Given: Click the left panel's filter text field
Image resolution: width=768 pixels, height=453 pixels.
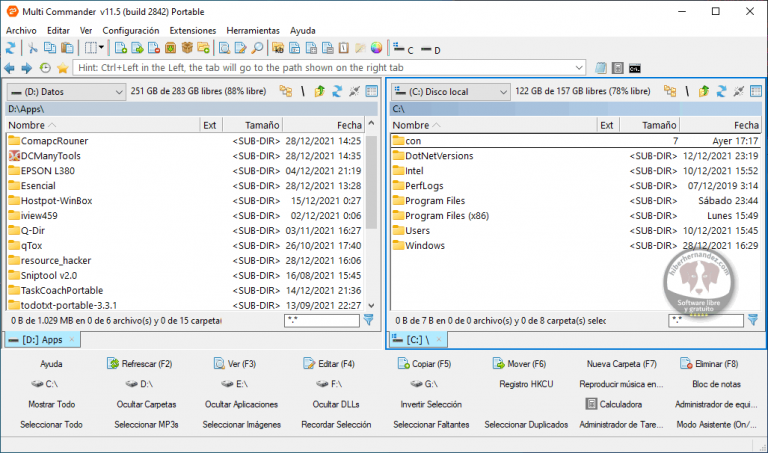Looking at the screenshot, I should [321, 320].
